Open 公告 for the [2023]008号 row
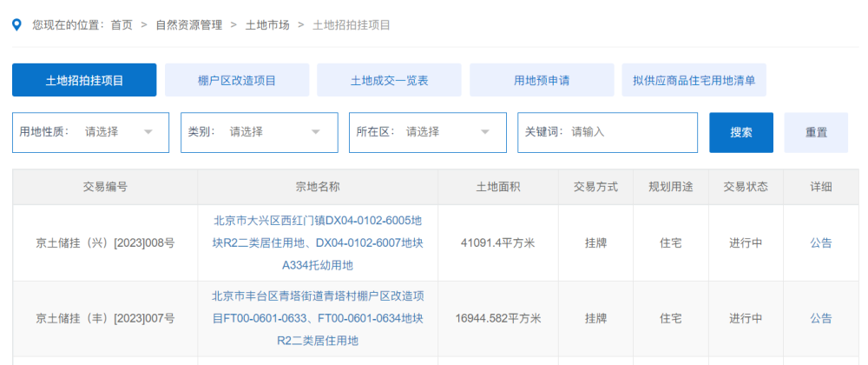This screenshot has height=365, width=868. [821, 242]
